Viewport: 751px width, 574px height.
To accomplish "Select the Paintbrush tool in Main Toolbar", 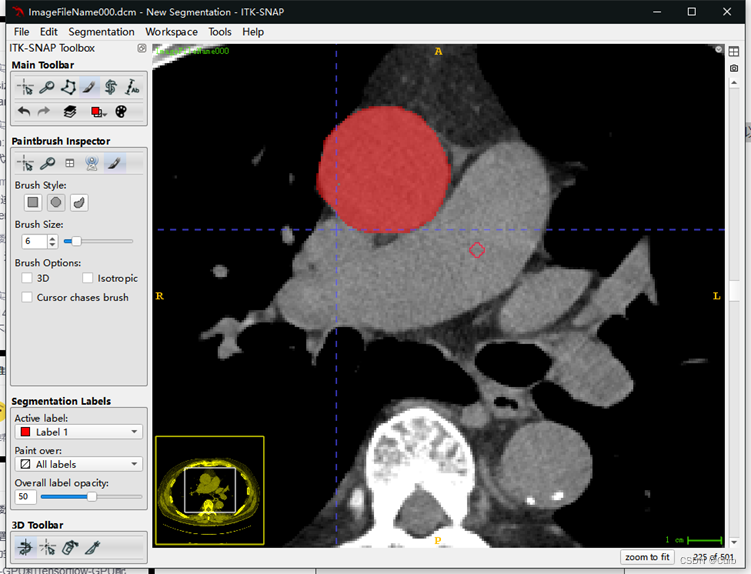I will click(x=90, y=88).
